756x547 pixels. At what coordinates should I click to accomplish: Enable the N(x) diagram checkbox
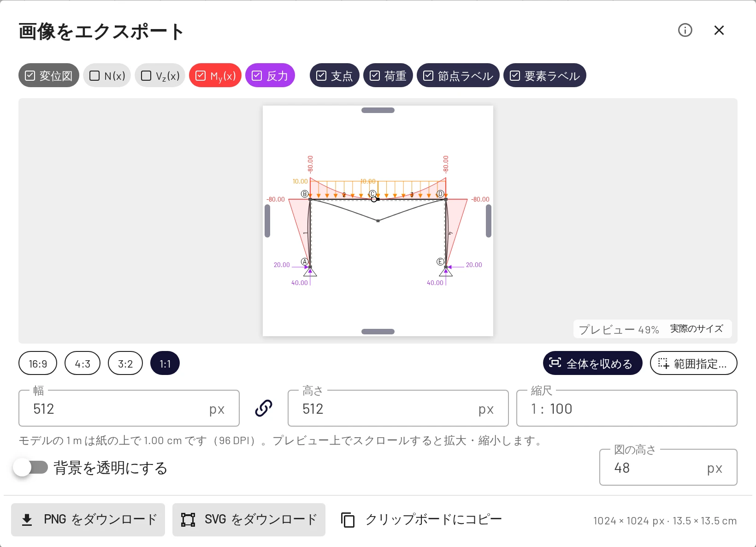107,76
